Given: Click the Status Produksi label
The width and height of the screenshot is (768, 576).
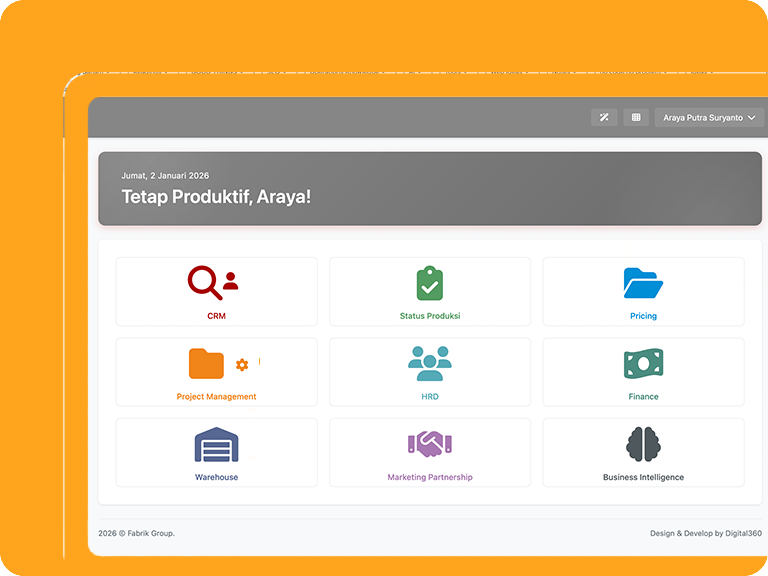Looking at the screenshot, I should click(x=430, y=316).
